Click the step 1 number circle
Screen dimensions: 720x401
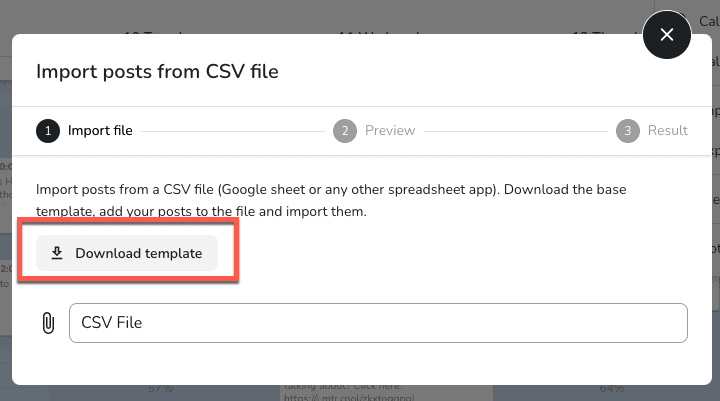click(x=48, y=131)
